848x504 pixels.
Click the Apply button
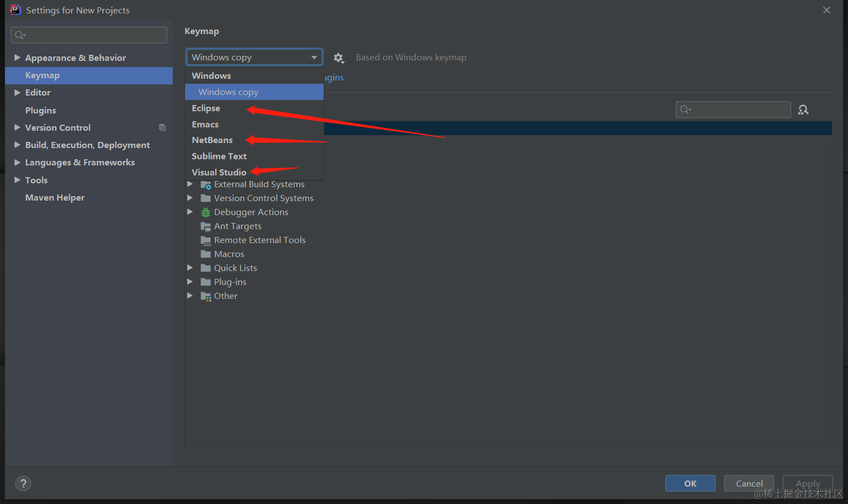[x=808, y=483]
